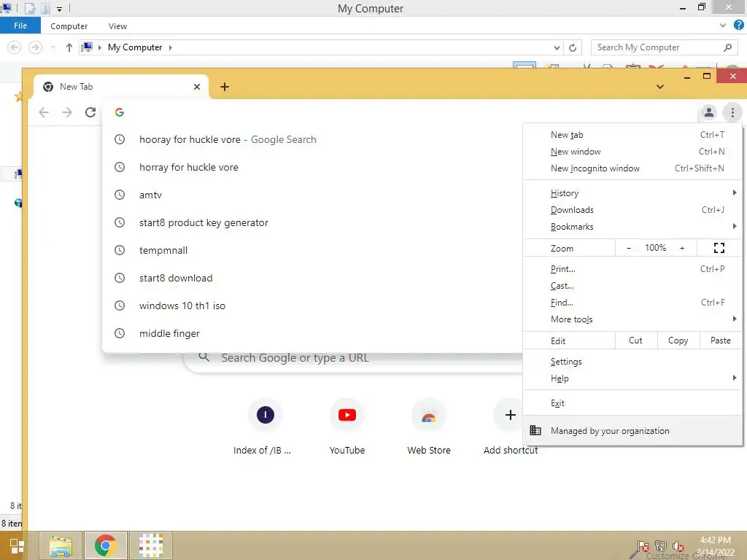Increase zoom with plus button

(x=682, y=248)
